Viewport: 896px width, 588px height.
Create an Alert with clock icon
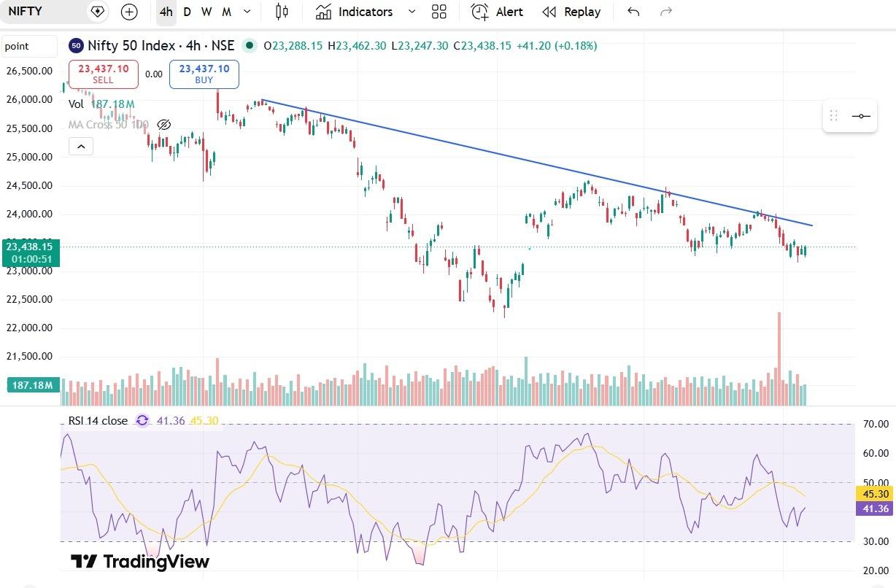(x=497, y=12)
